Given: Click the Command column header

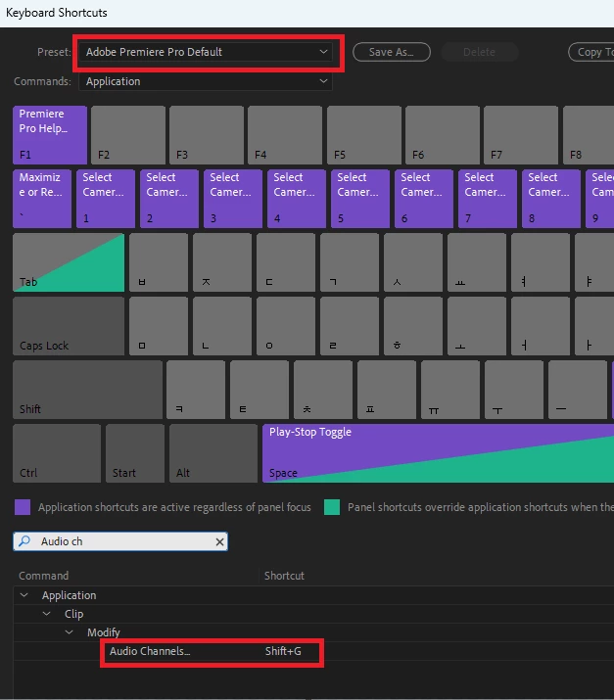Looking at the screenshot, I should [44, 576].
